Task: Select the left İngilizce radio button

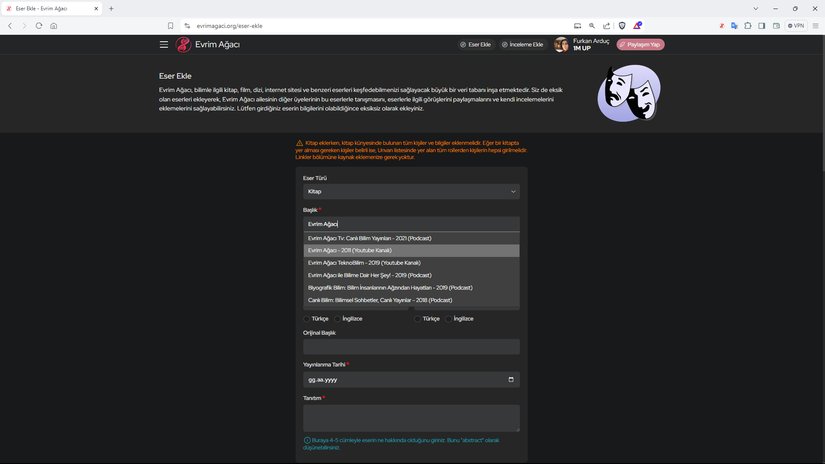Action: coord(338,319)
